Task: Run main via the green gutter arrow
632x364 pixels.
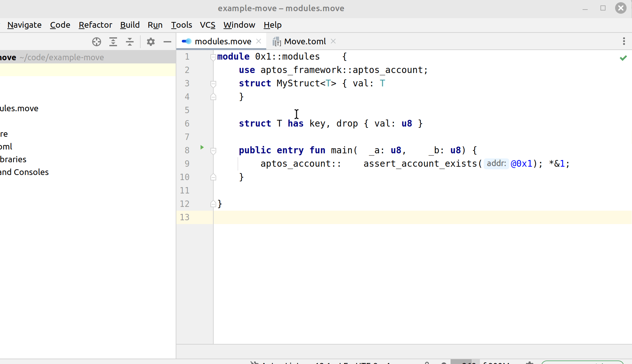Action: (202, 147)
